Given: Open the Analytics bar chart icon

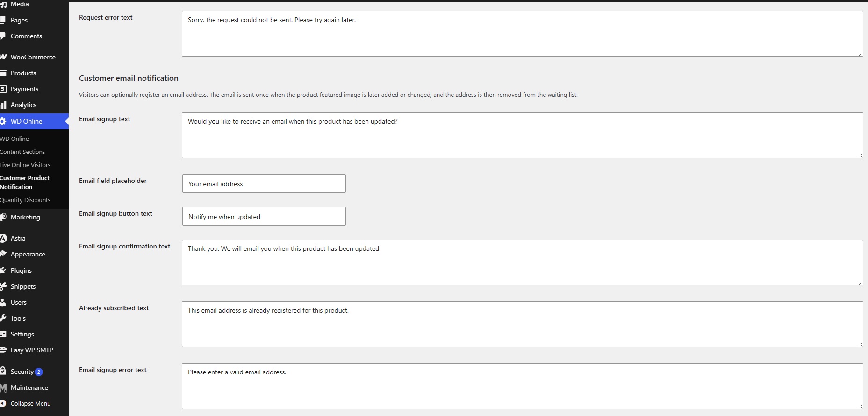Looking at the screenshot, I should [3, 105].
